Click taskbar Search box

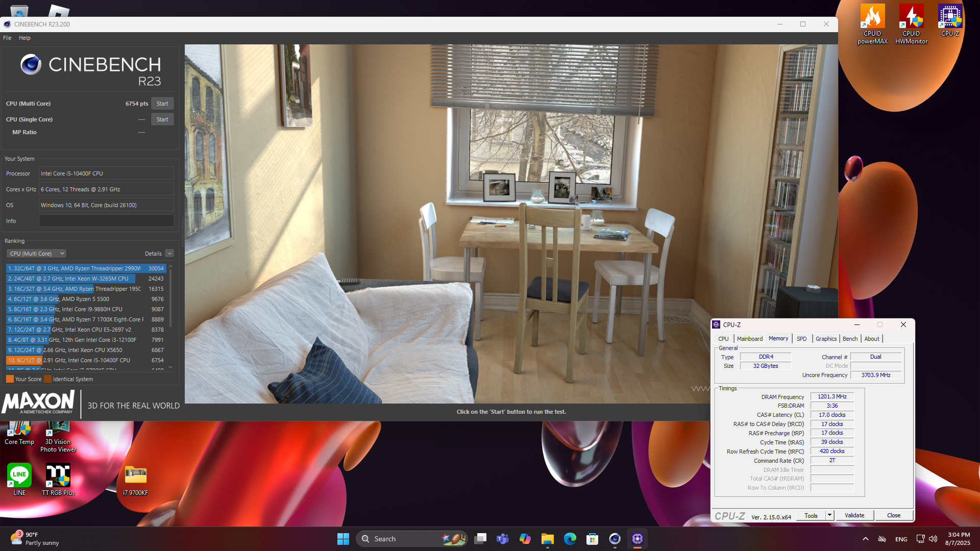(x=412, y=539)
